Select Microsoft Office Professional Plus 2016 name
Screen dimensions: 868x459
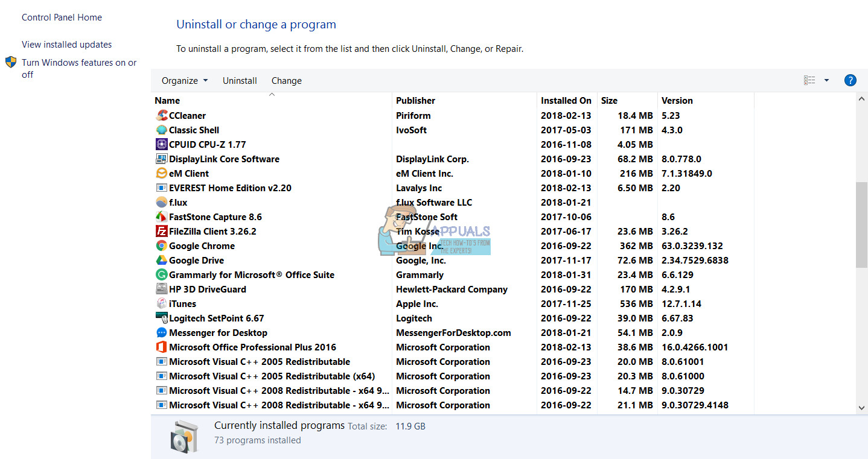point(253,347)
